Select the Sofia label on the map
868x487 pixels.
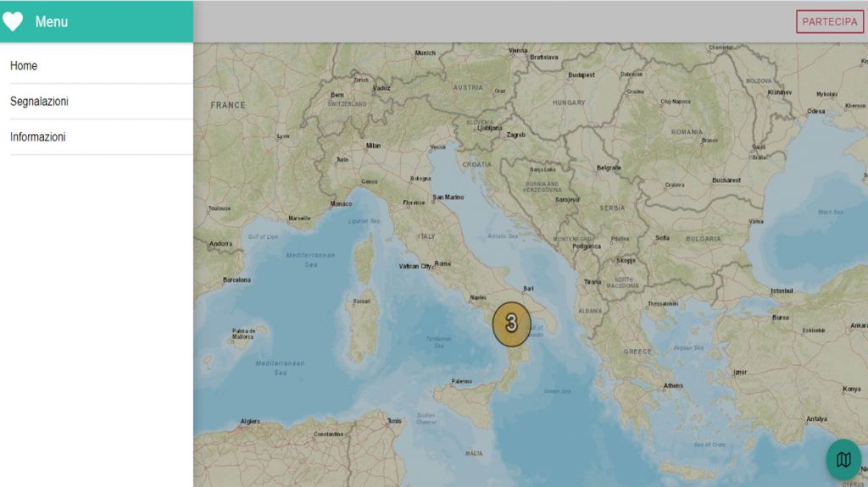662,237
